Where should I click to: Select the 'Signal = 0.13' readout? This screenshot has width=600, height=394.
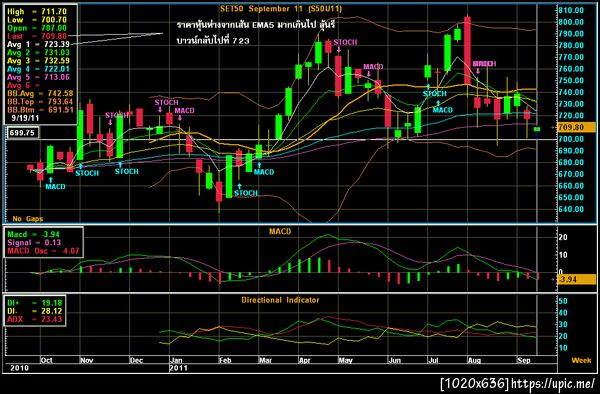click(34, 243)
